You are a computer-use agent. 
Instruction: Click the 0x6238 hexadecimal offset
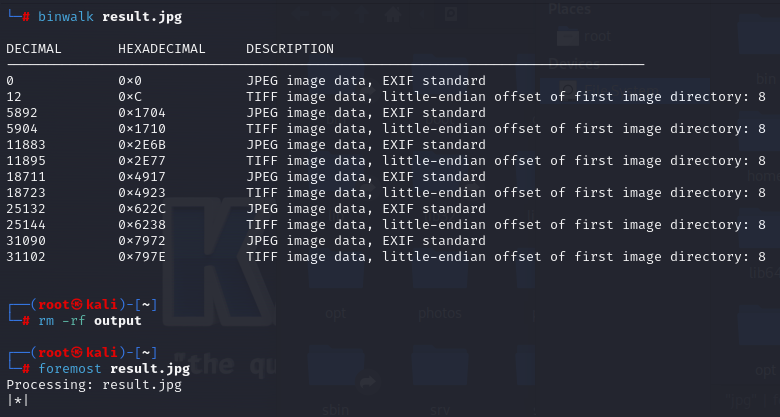coord(142,224)
